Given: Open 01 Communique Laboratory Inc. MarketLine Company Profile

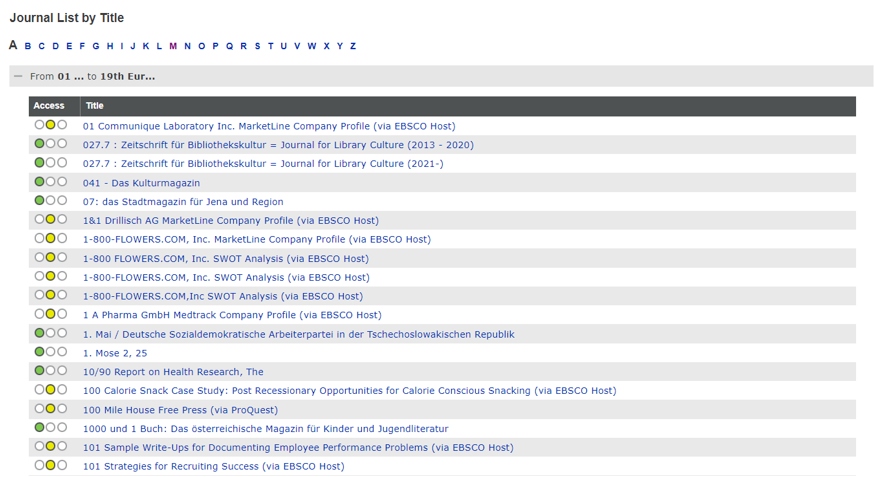Looking at the screenshot, I should tap(269, 126).
